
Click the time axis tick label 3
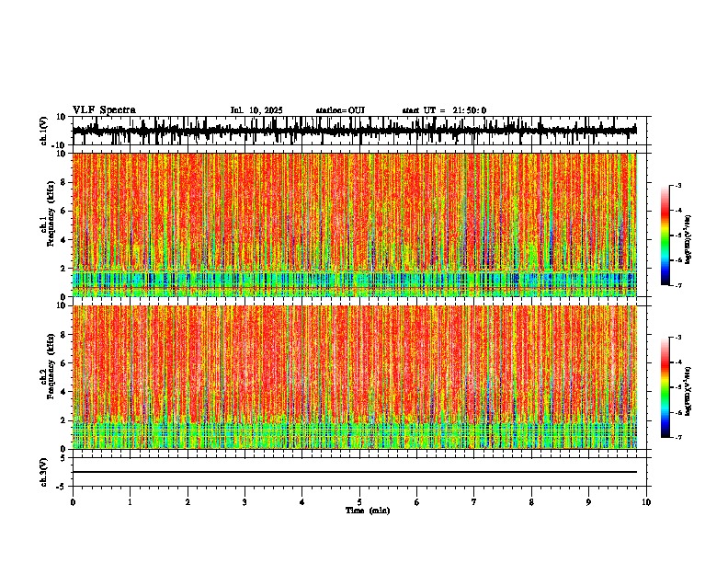(245, 502)
